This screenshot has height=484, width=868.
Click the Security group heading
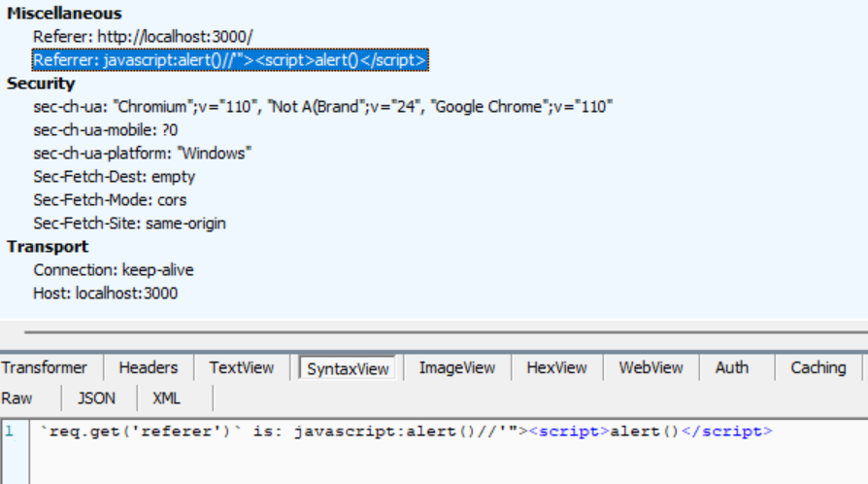tap(41, 84)
